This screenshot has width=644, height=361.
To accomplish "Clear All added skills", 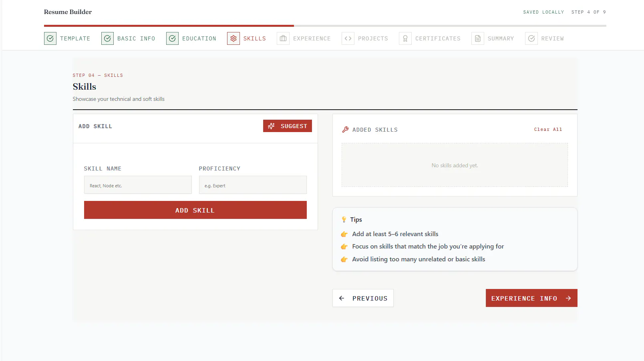I will (548, 130).
